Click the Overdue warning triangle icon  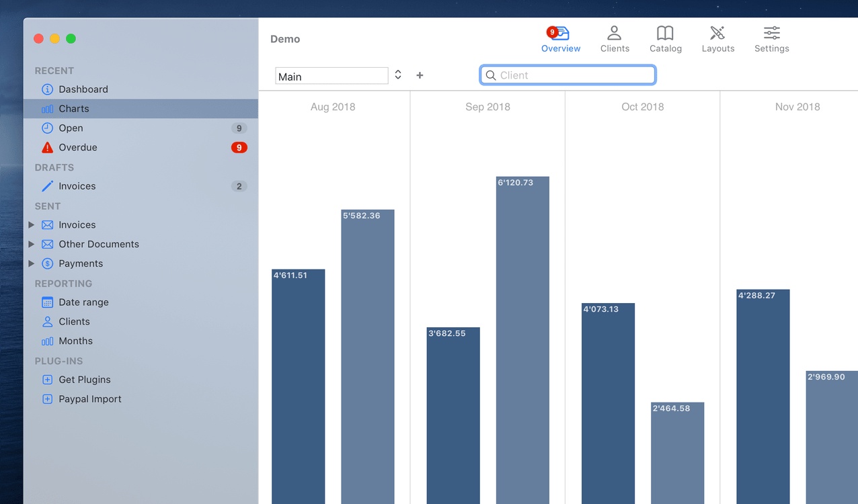(47, 147)
